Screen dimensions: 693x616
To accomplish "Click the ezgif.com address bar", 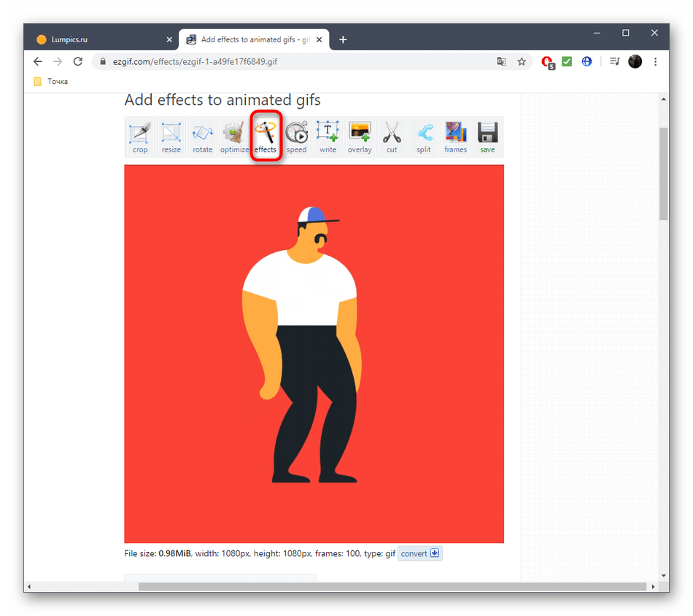I will 292,62.
